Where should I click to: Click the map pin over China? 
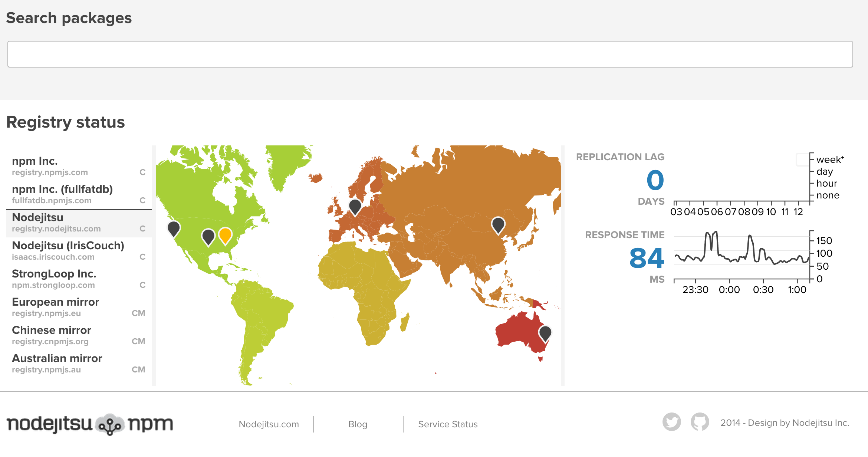498,225
